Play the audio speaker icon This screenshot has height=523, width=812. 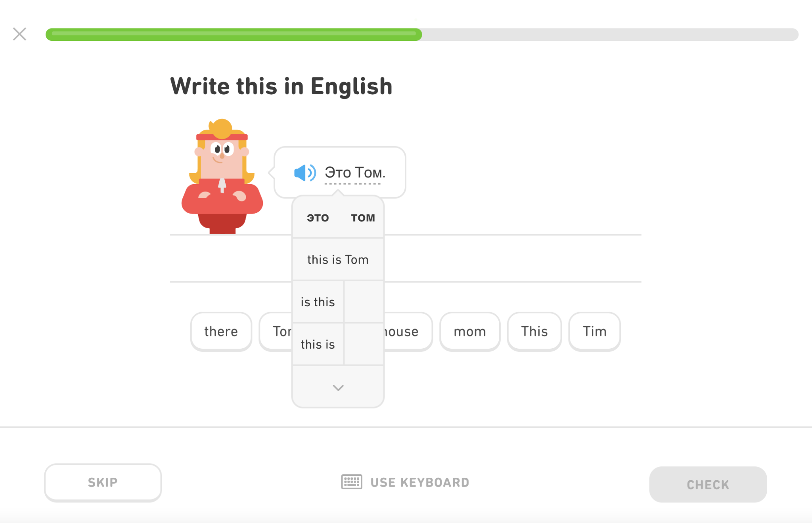305,173
